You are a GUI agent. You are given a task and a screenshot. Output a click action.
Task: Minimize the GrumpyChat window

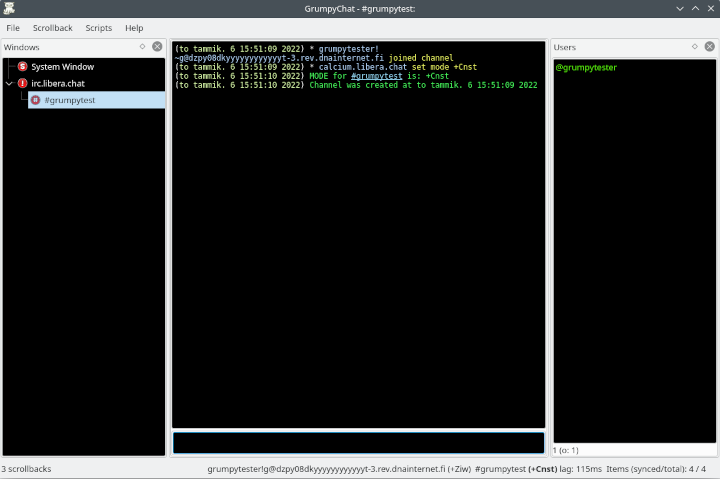click(680, 8)
